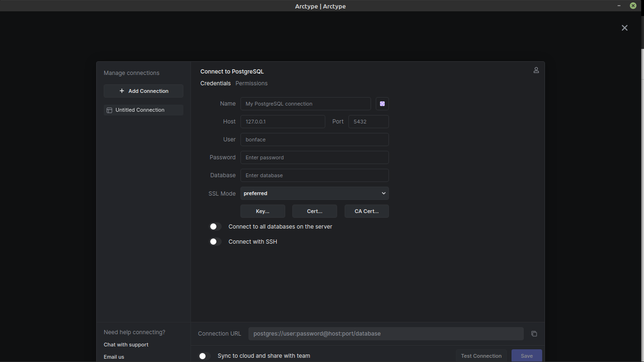644x362 pixels.
Task: Click the CA Cert... file button
Action: (366, 211)
